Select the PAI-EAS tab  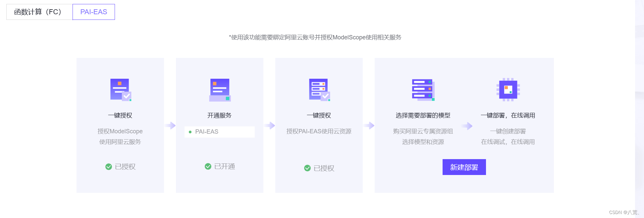click(94, 12)
